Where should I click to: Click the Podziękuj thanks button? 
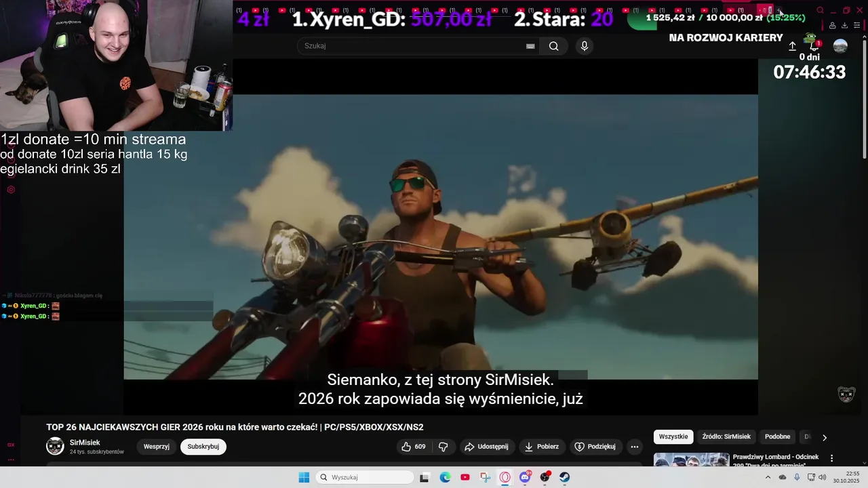point(595,447)
